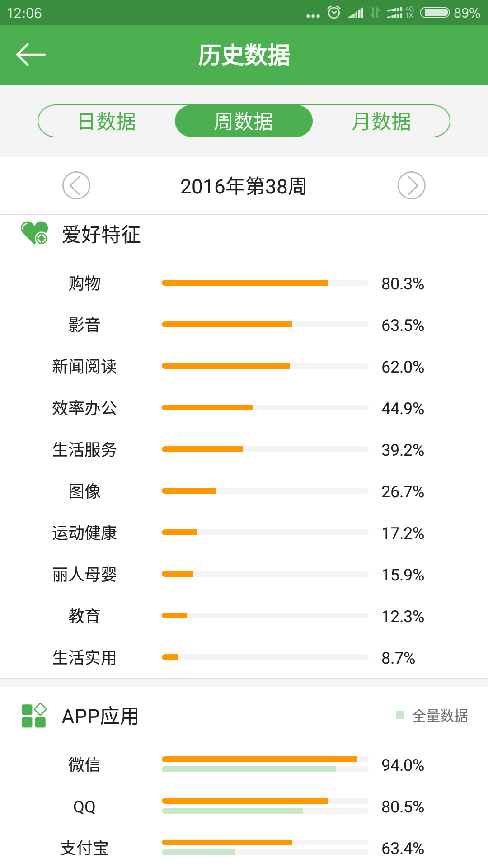Toggle the 全量数据 legend
The image size is (488, 868).
tap(440, 716)
